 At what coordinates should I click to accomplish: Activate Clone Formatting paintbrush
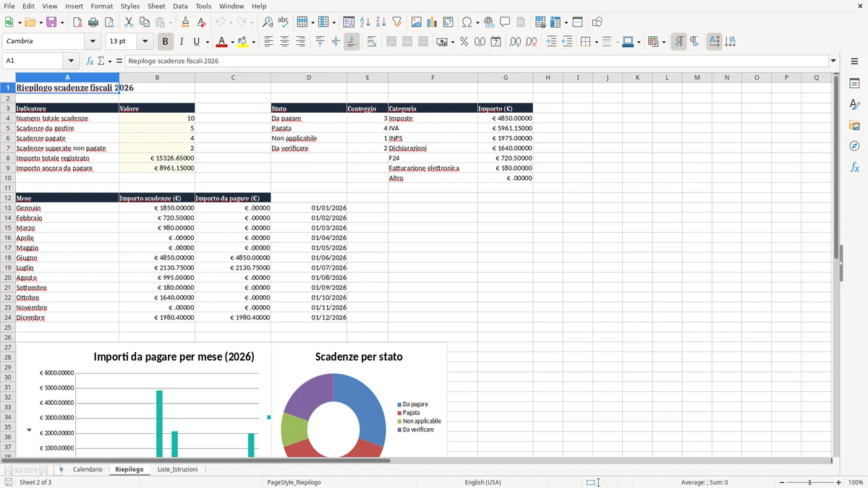(x=185, y=22)
